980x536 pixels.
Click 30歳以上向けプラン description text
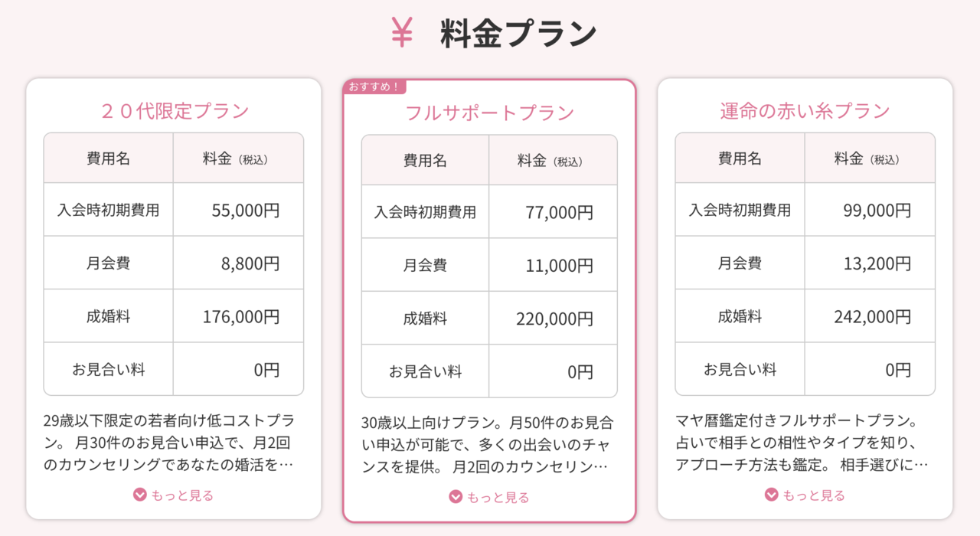point(488,445)
